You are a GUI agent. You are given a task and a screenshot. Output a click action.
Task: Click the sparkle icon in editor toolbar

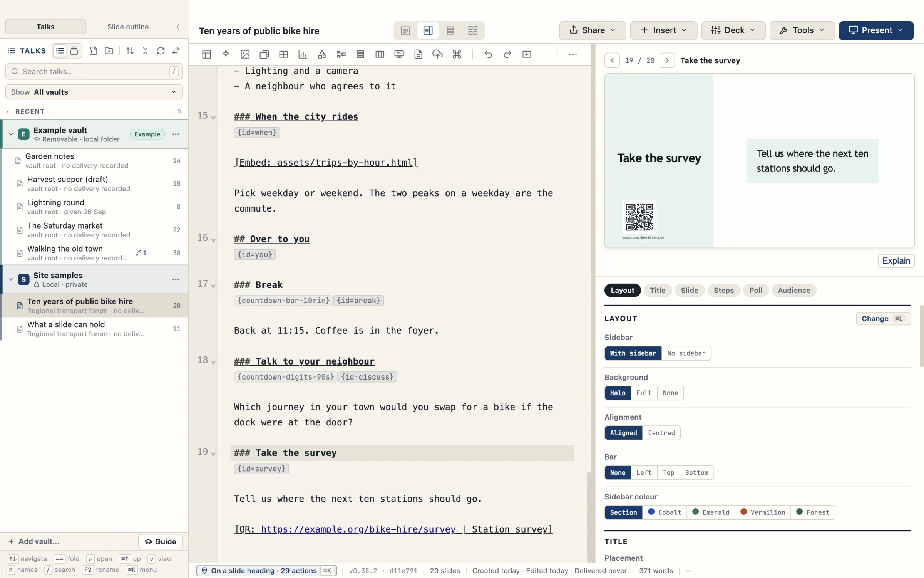pyautogui.click(x=226, y=54)
